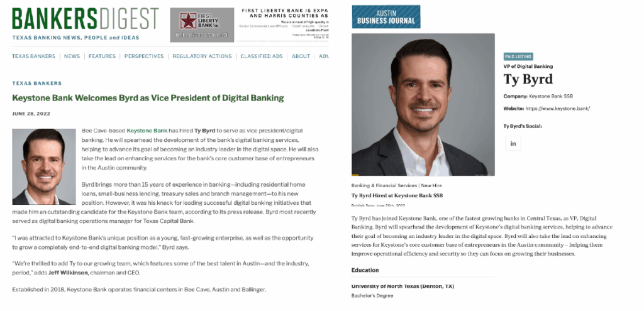Click 'University of North Texas (Denton, TX)' text
The width and height of the screenshot is (644, 311).
[x=403, y=286]
